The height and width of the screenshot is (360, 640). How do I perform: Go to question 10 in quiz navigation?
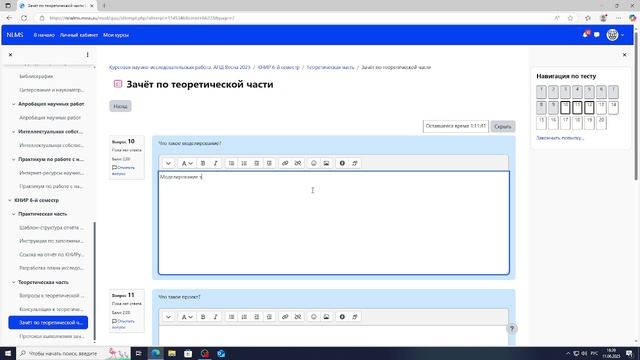click(x=565, y=107)
